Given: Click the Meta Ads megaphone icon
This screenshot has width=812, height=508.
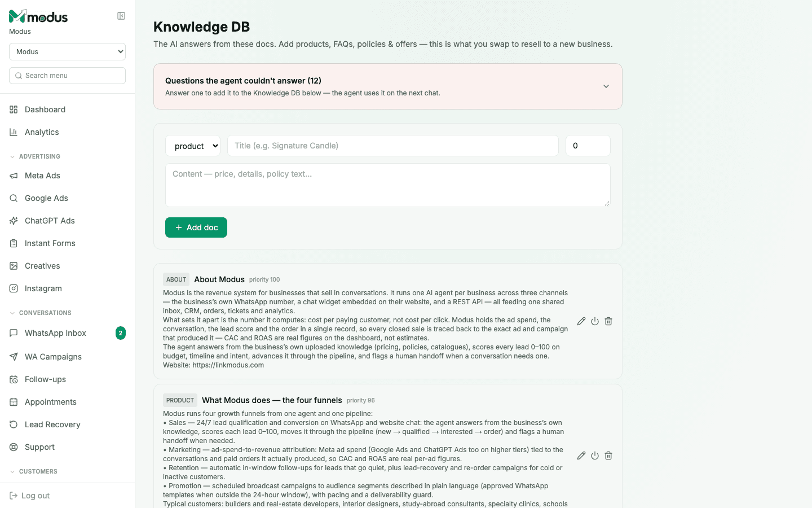Looking at the screenshot, I should pyautogui.click(x=14, y=176).
